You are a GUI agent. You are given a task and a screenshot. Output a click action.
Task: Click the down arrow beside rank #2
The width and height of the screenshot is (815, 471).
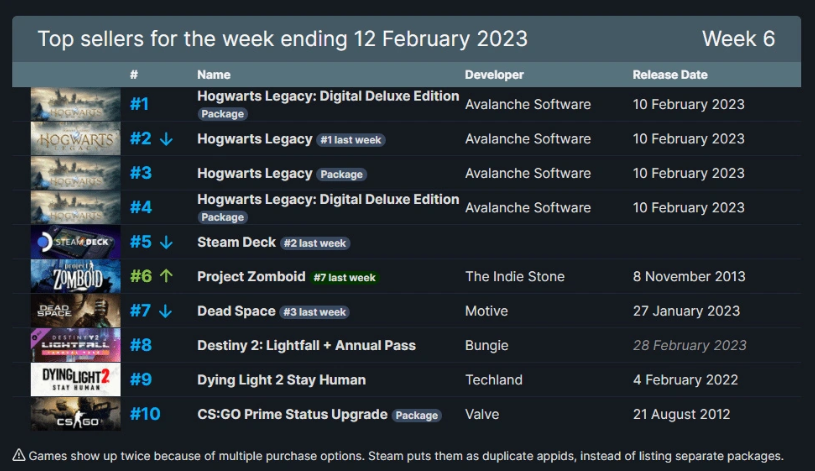166,139
